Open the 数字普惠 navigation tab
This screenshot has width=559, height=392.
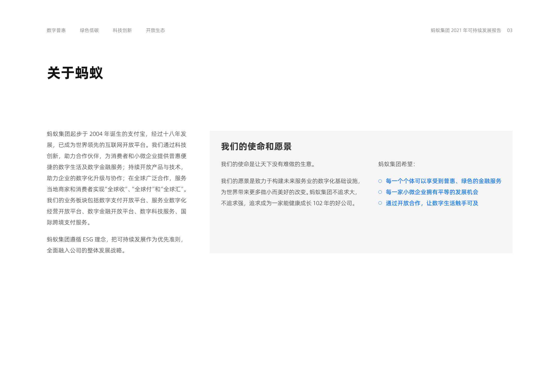coord(56,30)
